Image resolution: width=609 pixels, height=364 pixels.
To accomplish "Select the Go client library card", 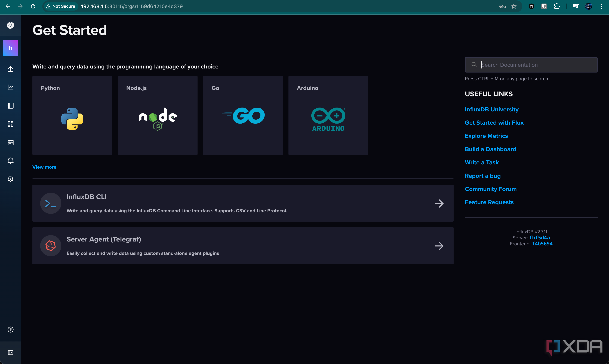I will pyautogui.click(x=243, y=115).
